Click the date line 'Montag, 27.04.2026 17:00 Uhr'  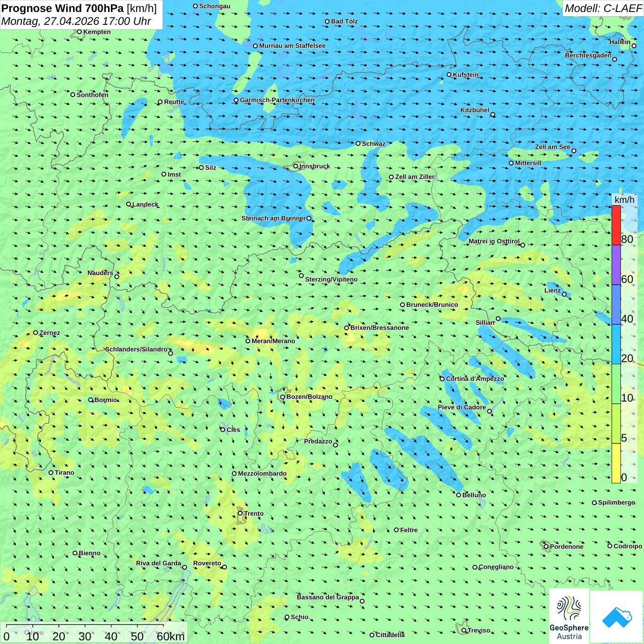(76, 21)
